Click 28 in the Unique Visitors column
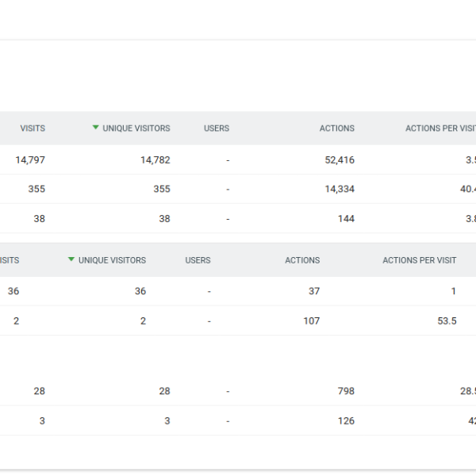The width and height of the screenshot is (476, 476). click(x=164, y=391)
